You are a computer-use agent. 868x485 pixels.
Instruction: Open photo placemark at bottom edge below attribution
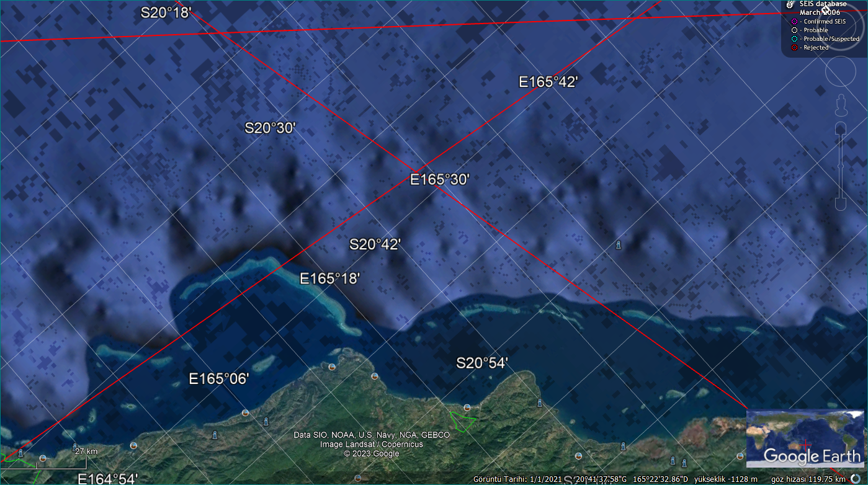358,478
